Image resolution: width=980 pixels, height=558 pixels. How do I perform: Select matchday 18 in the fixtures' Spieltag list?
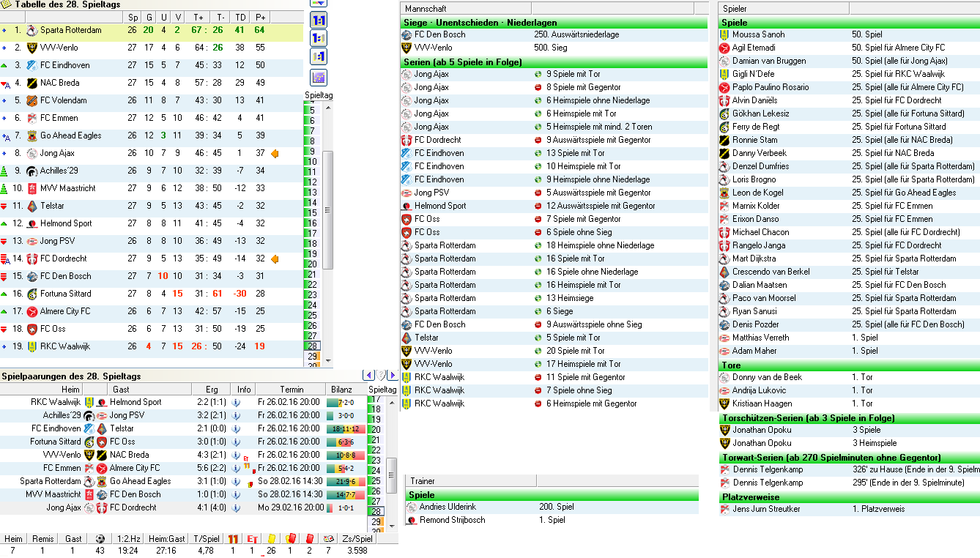click(376, 409)
